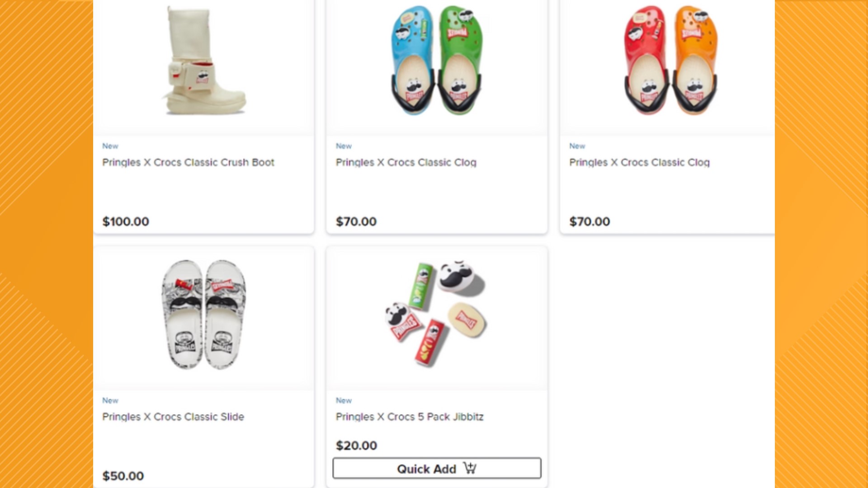Viewport: 868px width, 488px height.
Task: Click the $100.00 price on the Crush Boot
Action: pos(125,221)
